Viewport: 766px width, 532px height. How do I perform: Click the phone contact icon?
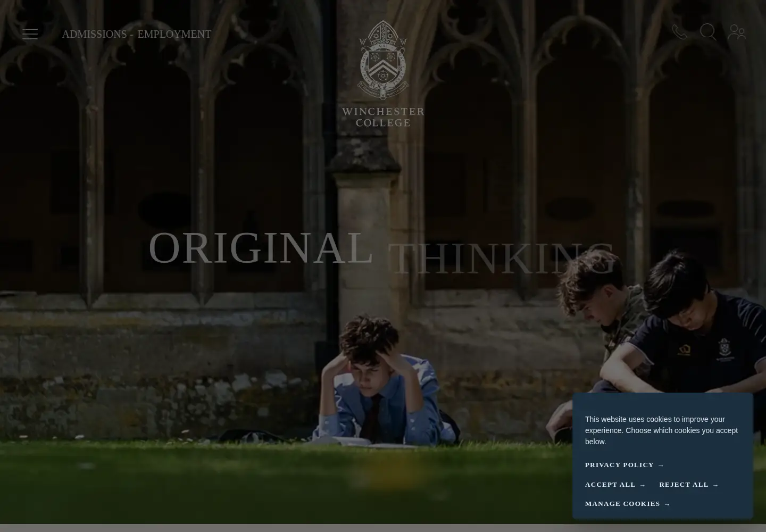tap(679, 32)
